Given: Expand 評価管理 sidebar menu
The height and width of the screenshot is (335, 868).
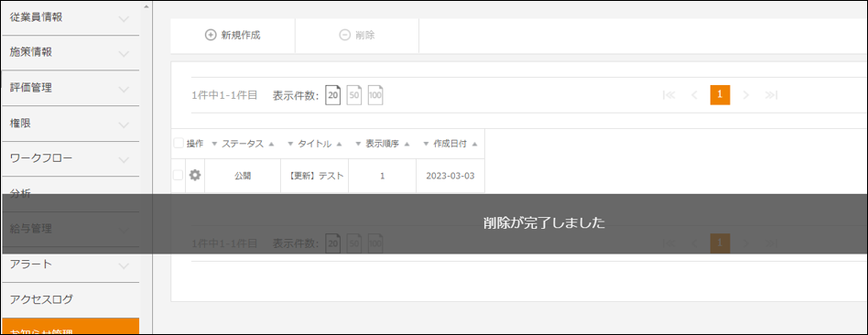Looking at the screenshot, I should [x=71, y=88].
